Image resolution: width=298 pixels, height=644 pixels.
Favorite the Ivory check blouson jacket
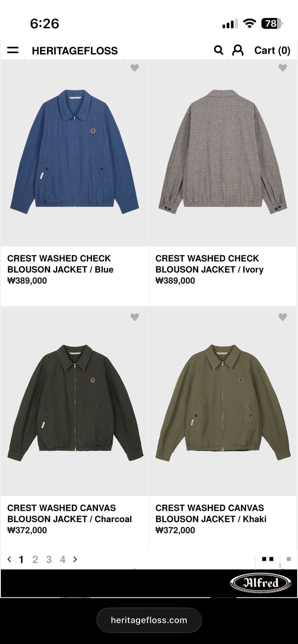pyautogui.click(x=283, y=68)
